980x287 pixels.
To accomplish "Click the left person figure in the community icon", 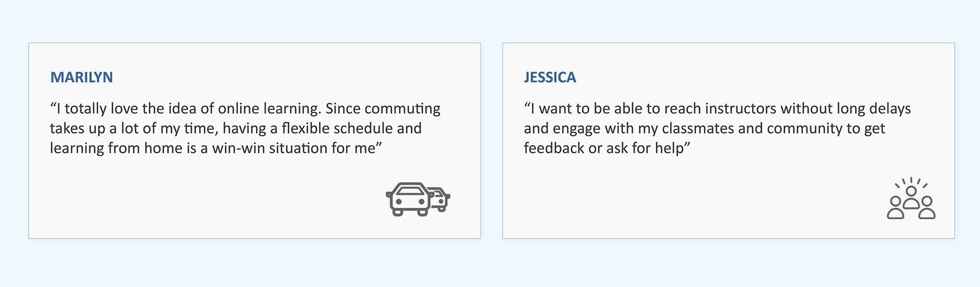I will point(896,208).
